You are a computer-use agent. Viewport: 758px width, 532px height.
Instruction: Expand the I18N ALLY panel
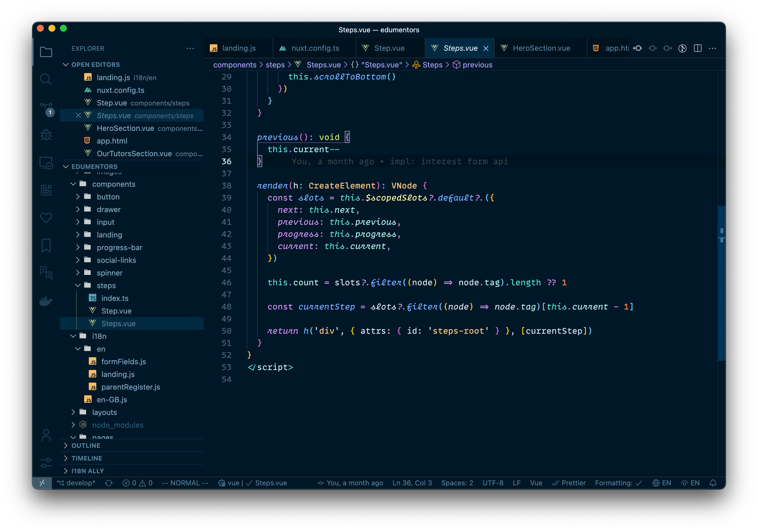point(66,470)
